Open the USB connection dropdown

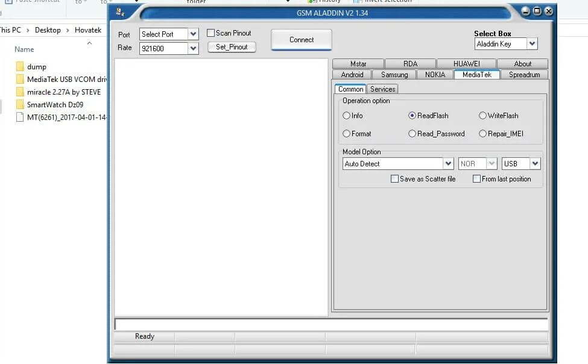(535, 163)
